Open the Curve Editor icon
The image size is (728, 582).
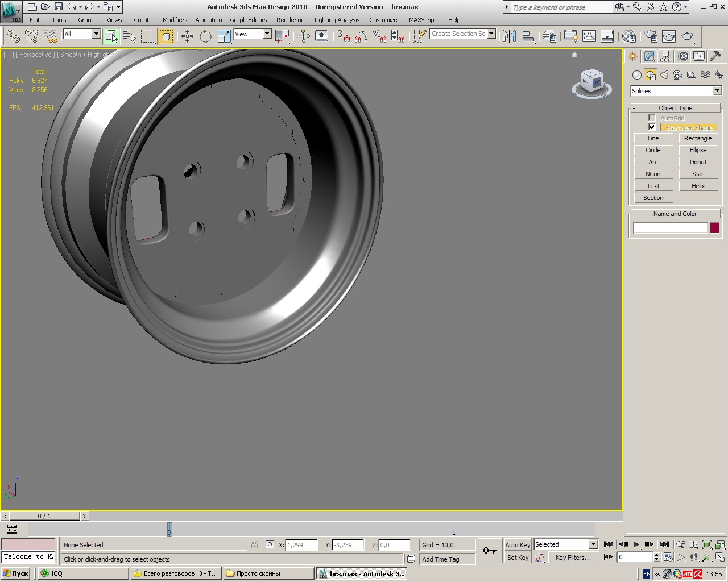(x=589, y=36)
